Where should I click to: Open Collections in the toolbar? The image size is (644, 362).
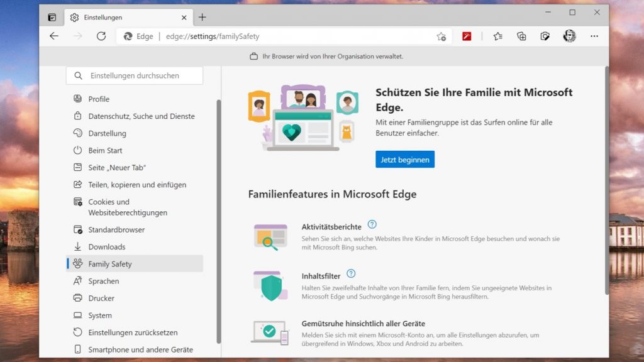click(521, 36)
